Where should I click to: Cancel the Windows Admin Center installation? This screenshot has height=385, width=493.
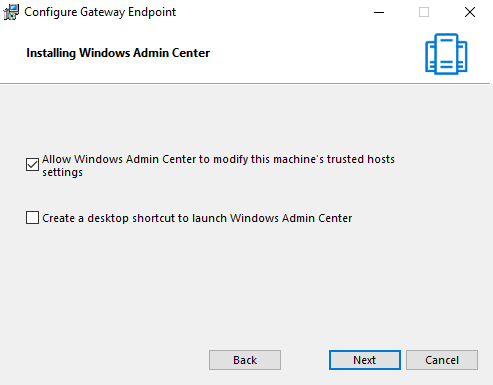pyautogui.click(x=442, y=360)
